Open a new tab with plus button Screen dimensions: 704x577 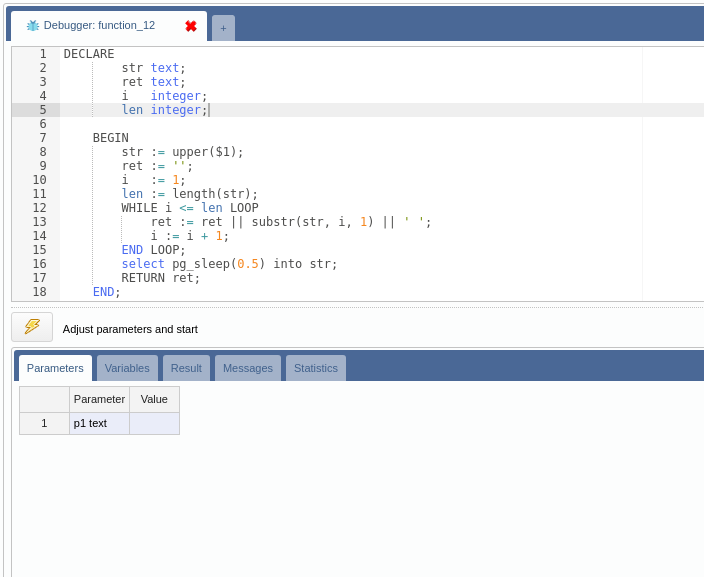(223, 28)
